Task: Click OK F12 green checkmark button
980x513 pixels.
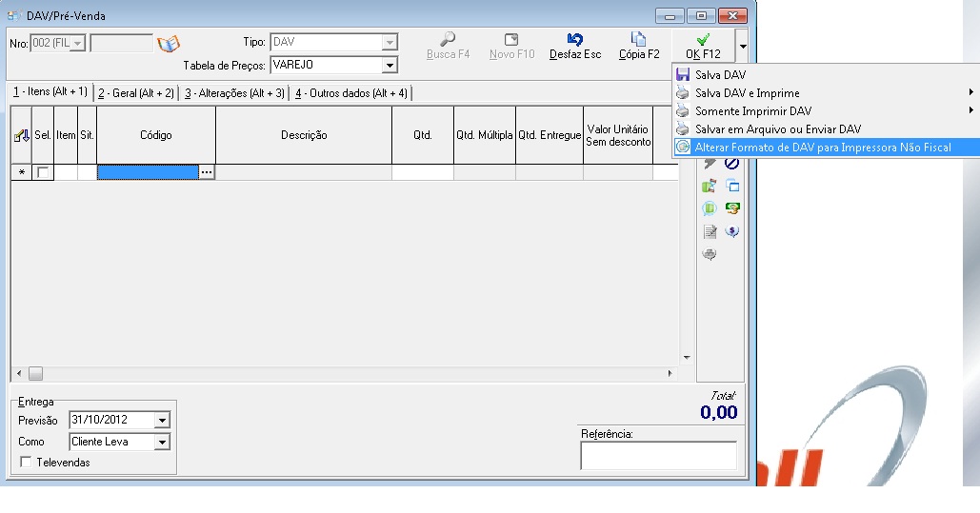Action: 703,47
